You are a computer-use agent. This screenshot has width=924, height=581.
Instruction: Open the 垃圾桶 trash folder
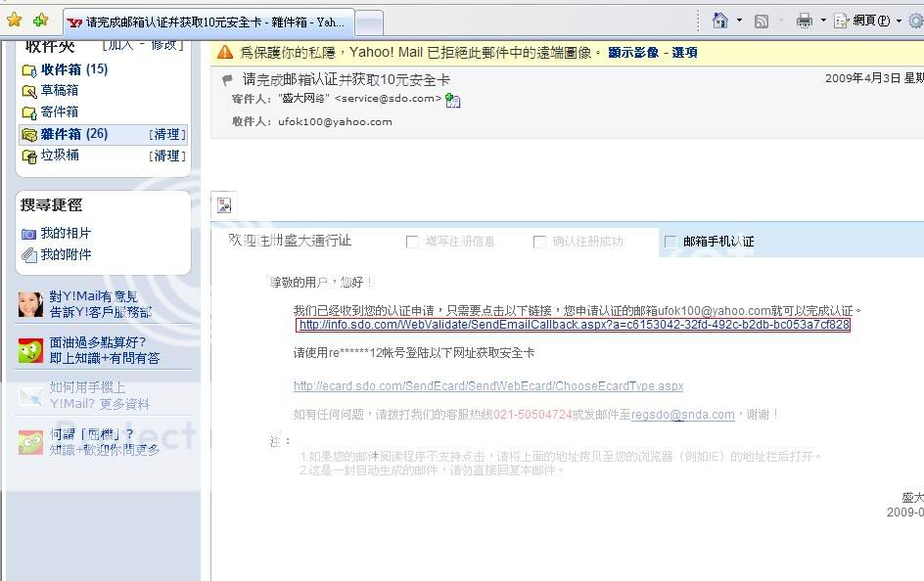60,156
